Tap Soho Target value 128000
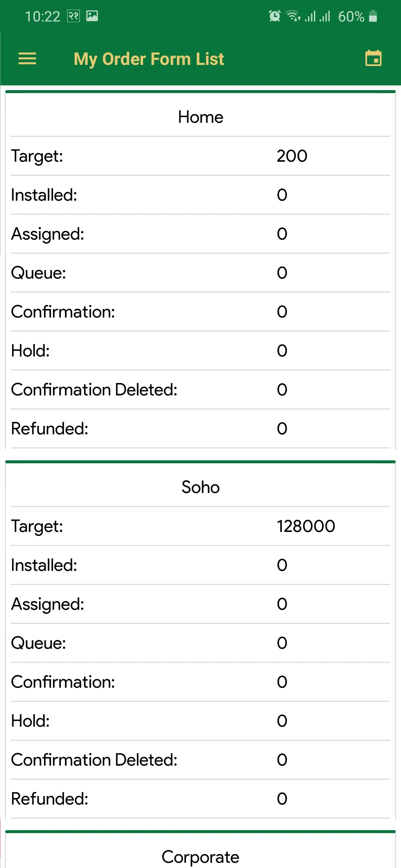The height and width of the screenshot is (868, 401). pyautogui.click(x=306, y=526)
